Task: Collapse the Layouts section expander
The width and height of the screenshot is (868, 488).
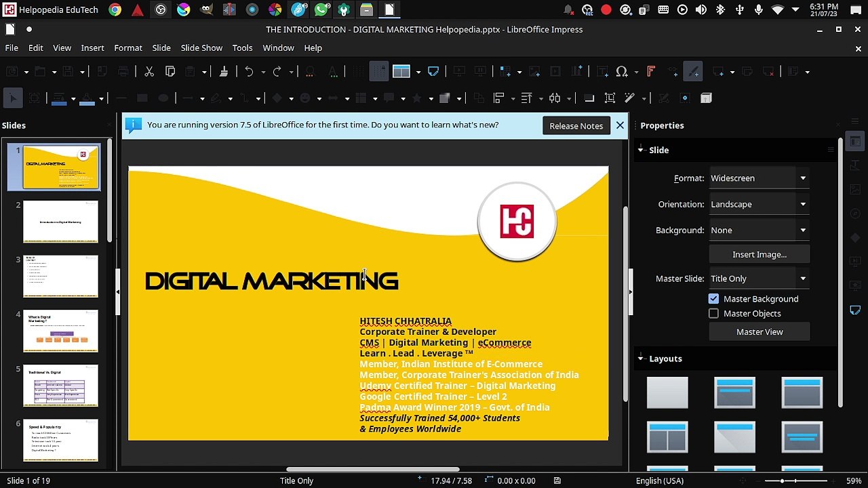Action: tap(640, 359)
